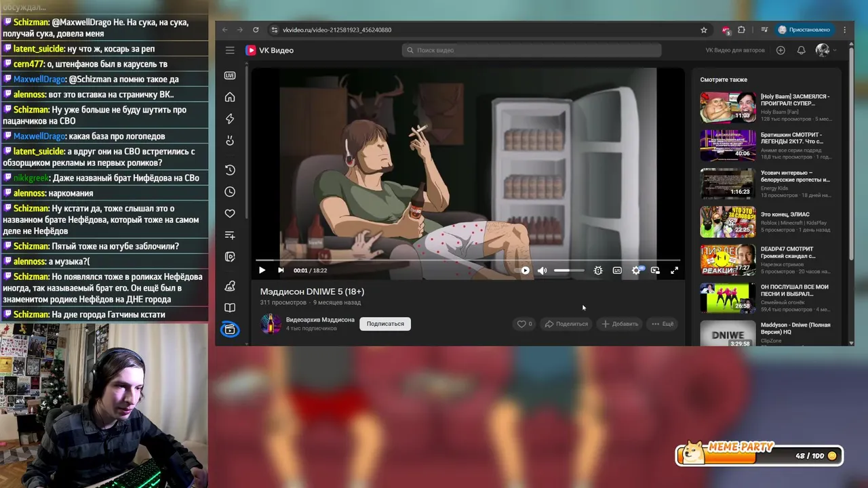868x488 pixels.
Task: Switch video to picture-in-picture mode
Action: click(x=655, y=270)
